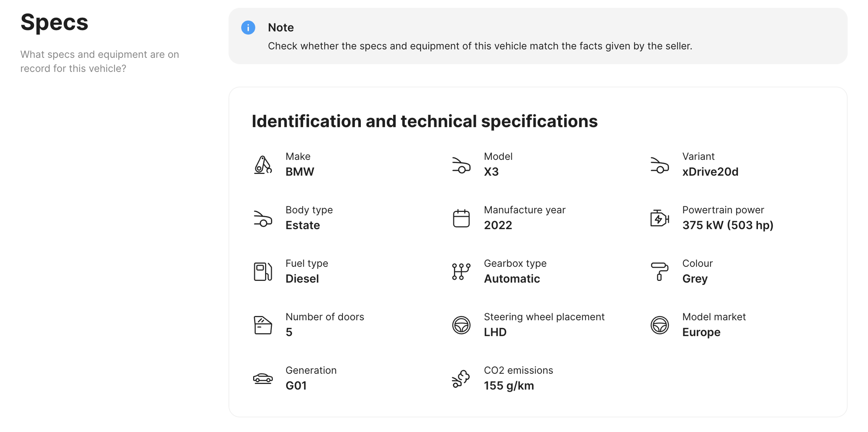
Task: Click the blue info icon beside Note
Action: tap(248, 28)
